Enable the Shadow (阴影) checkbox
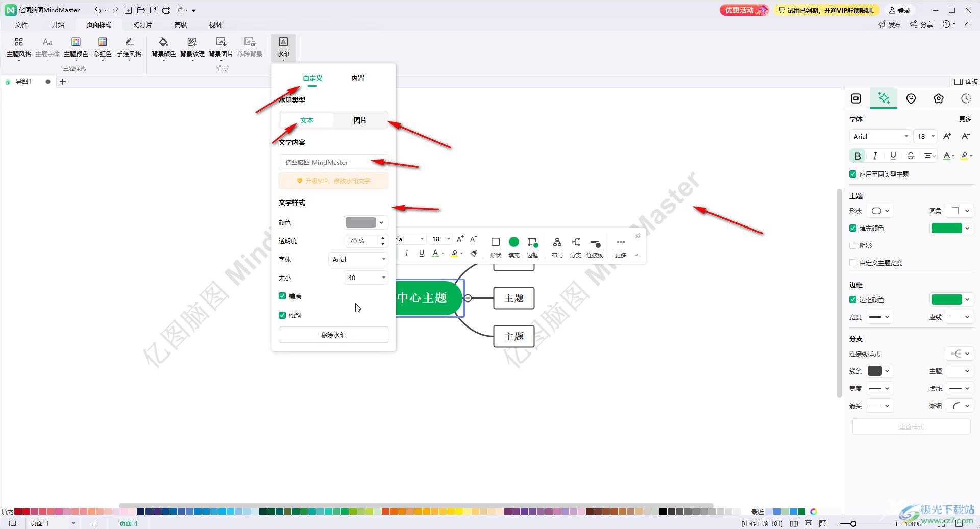The height and width of the screenshot is (529, 980). tap(853, 245)
